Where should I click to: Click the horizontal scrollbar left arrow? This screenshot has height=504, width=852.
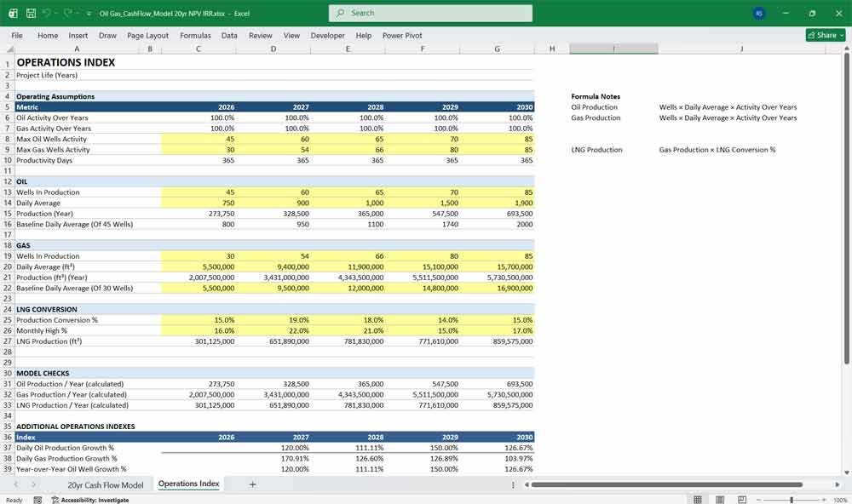(527, 484)
